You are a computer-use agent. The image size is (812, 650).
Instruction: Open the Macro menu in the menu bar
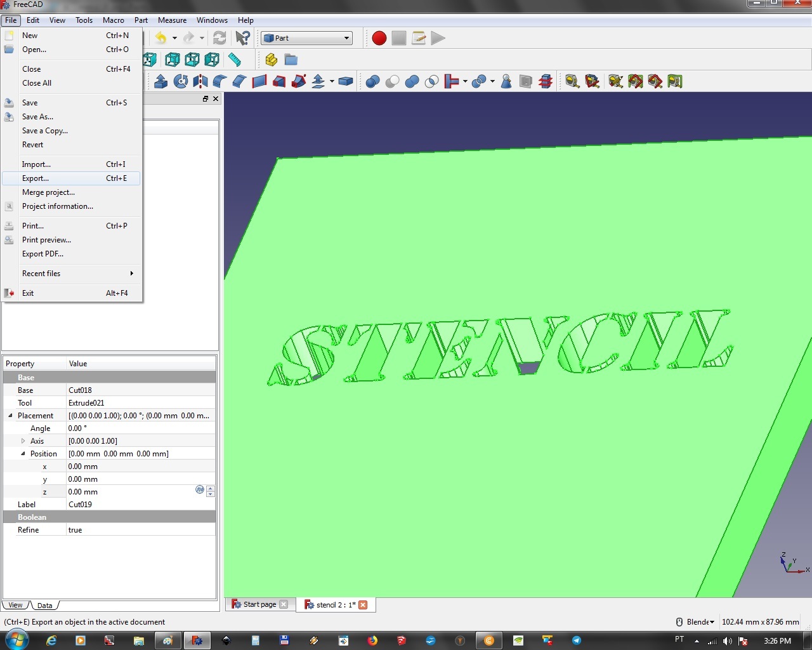click(x=114, y=20)
